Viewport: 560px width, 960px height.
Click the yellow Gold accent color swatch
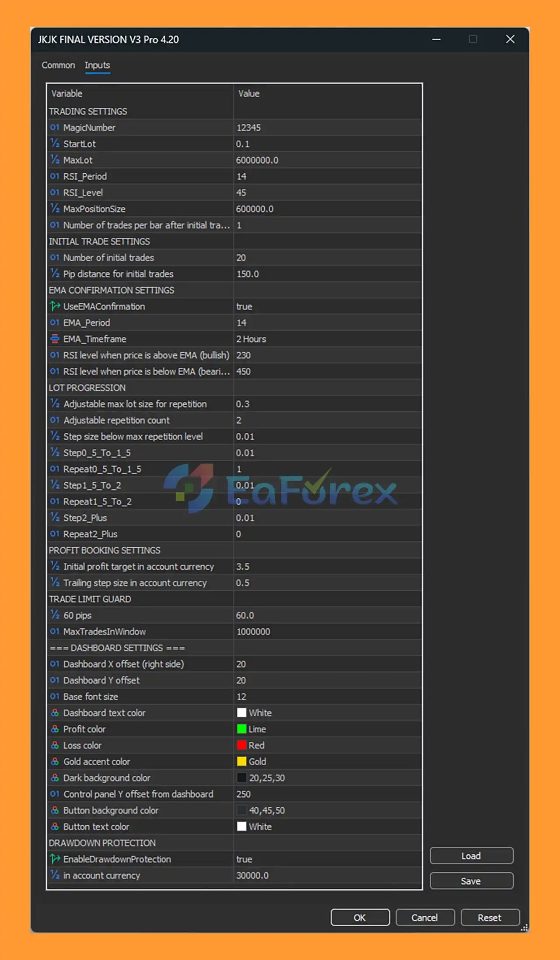click(x=241, y=761)
